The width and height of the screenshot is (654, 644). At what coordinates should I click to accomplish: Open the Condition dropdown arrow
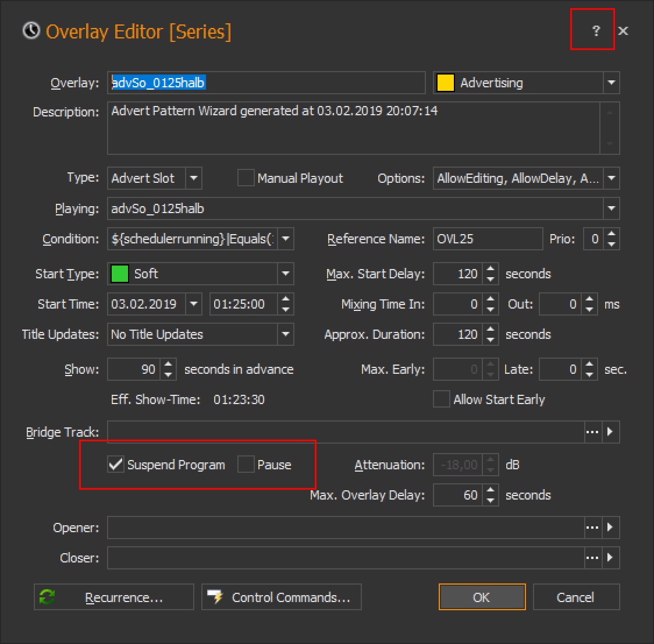286,239
